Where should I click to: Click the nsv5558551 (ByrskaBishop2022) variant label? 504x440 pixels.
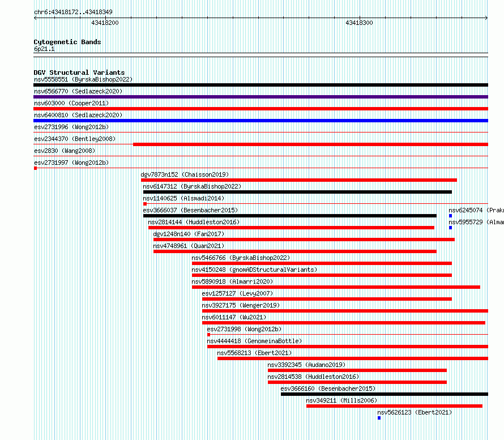pyautogui.click(x=83, y=79)
